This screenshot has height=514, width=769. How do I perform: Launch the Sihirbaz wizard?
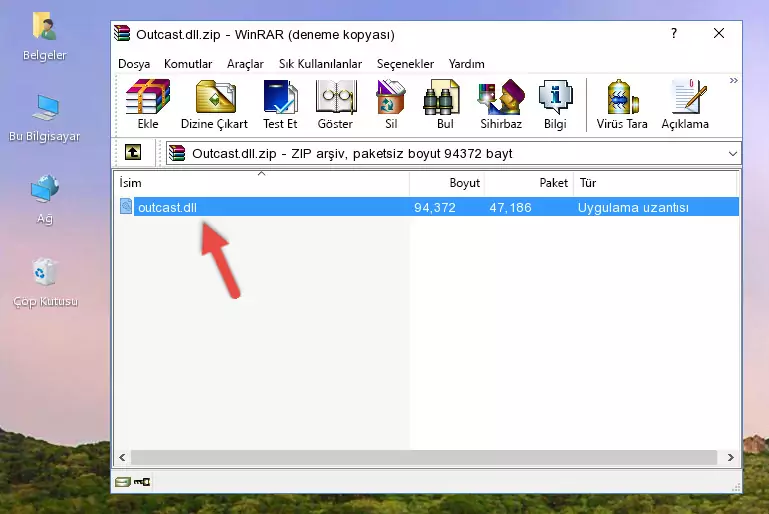click(501, 104)
